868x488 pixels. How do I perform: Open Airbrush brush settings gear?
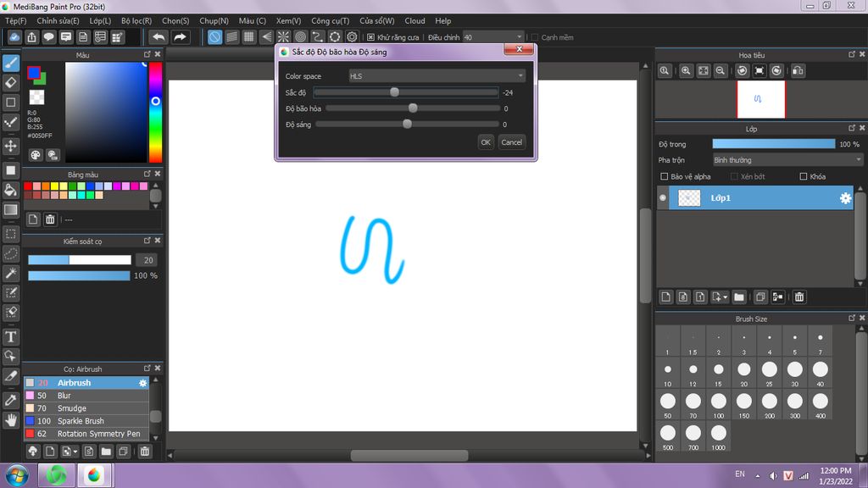[x=142, y=383]
